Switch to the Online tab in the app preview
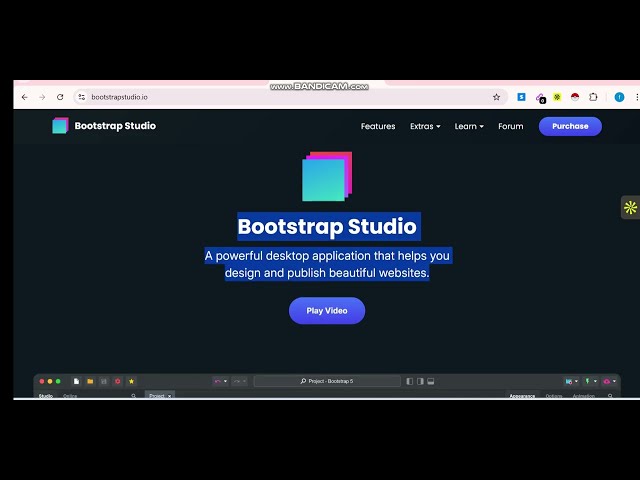The width and height of the screenshot is (640, 480). 70,396
